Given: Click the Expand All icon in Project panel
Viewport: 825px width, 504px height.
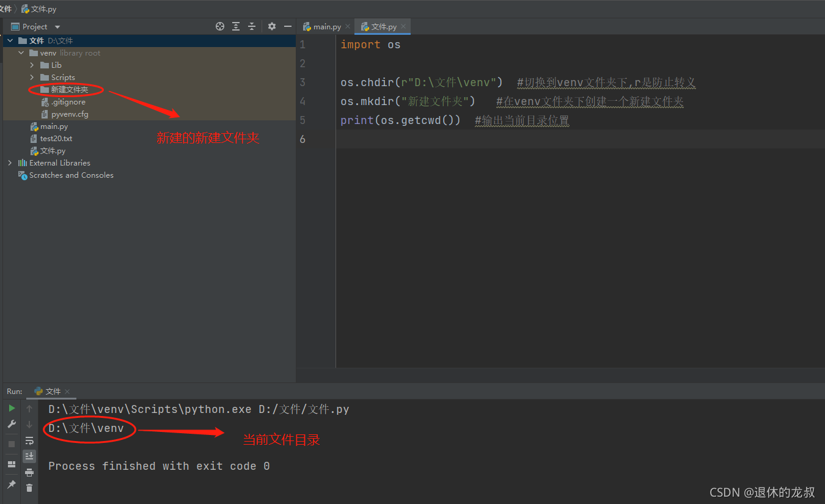Looking at the screenshot, I should [x=236, y=26].
